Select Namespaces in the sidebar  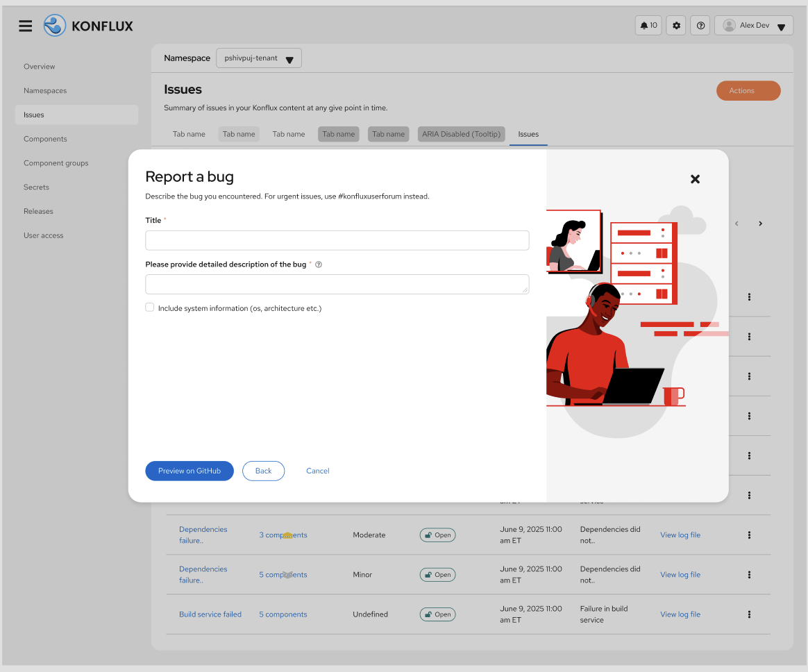click(45, 91)
